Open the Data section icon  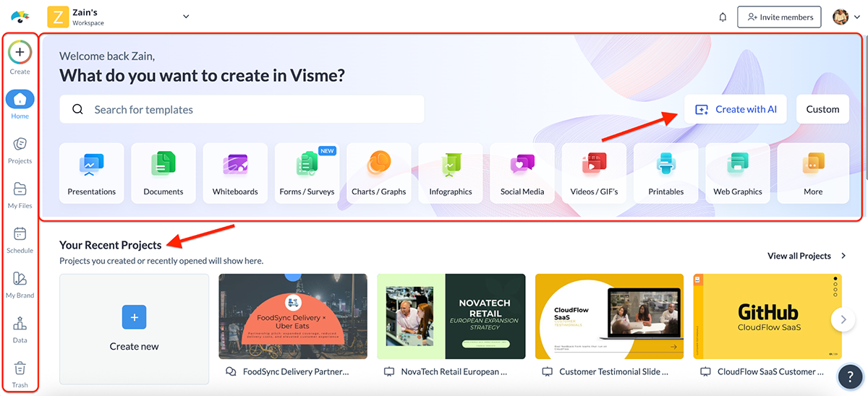coord(20,324)
